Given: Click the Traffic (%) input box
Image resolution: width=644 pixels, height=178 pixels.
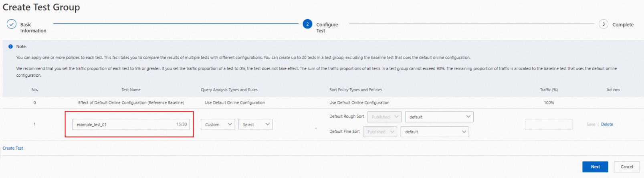Looking at the screenshot, I should (549, 125).
